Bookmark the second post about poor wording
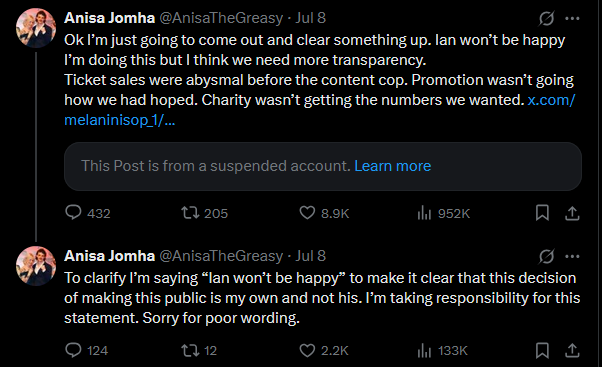The image size is (602, 367). click(542, 350)
